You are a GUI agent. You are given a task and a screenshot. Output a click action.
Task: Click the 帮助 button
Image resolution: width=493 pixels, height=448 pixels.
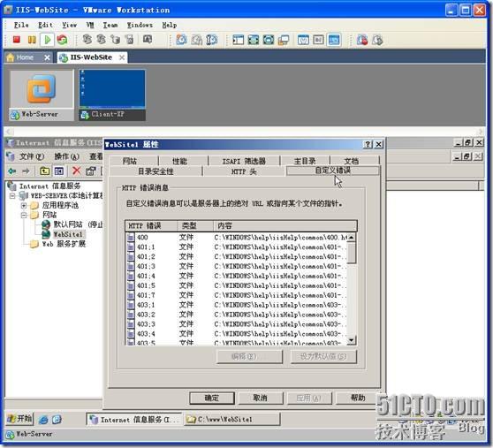tap(358, 398)
